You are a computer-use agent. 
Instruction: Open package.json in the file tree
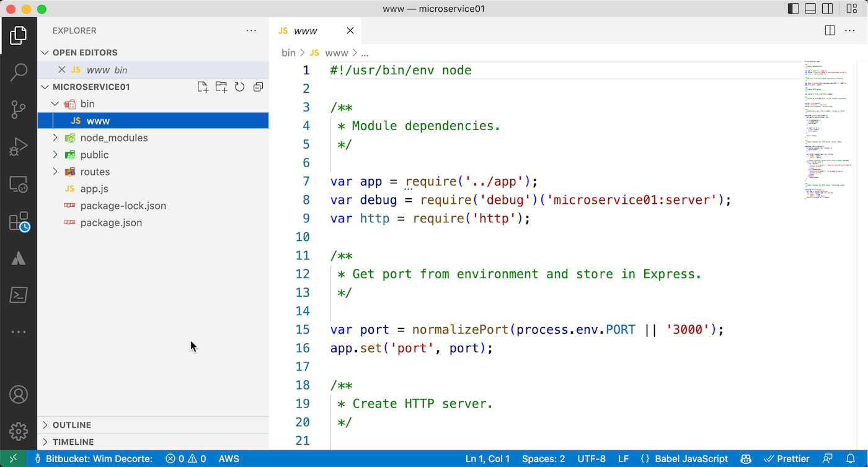[153, 223]
